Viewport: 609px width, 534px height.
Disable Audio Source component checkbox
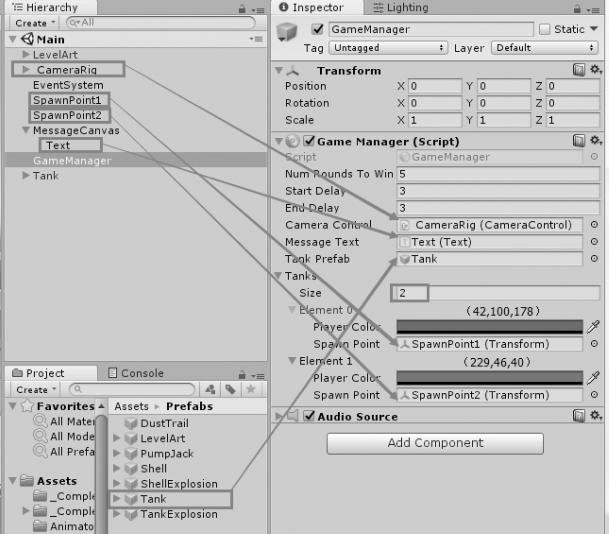click(x=309, y=416)
